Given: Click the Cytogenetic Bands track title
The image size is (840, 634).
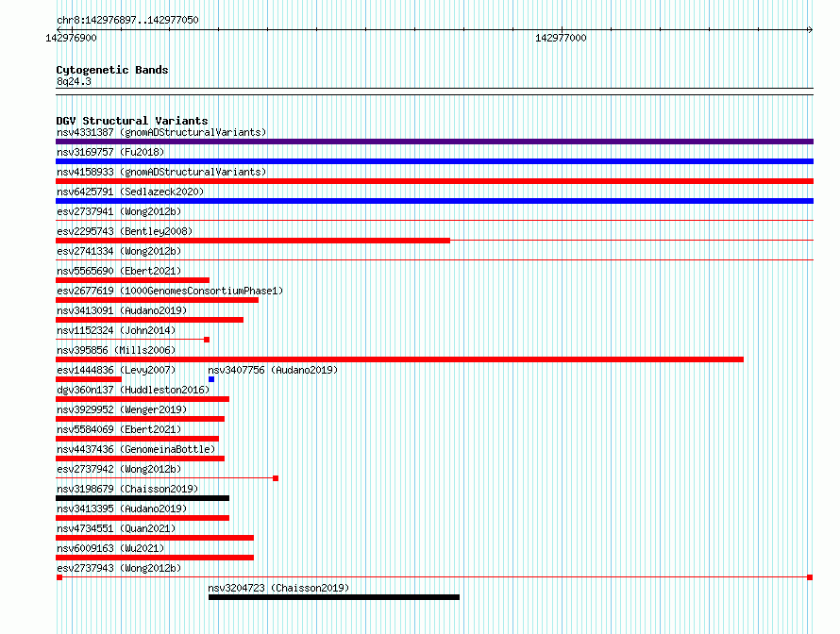Looking at the screenshot, I should click(112, 70).
